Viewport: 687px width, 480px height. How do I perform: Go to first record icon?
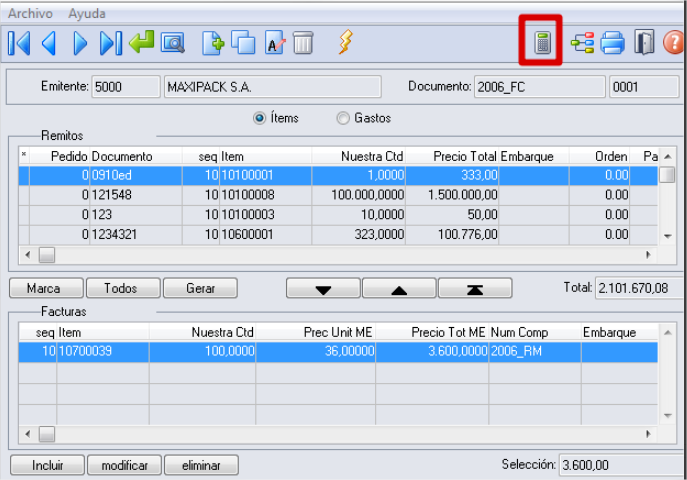click(19, 43)
